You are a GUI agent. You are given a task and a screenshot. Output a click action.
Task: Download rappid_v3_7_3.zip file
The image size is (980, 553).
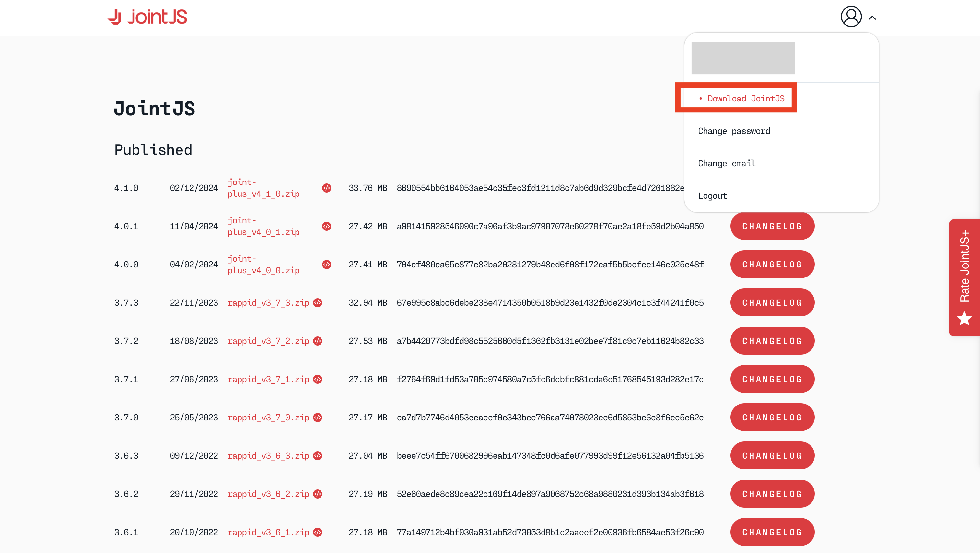pyautogui.click(x=268, y=302)
